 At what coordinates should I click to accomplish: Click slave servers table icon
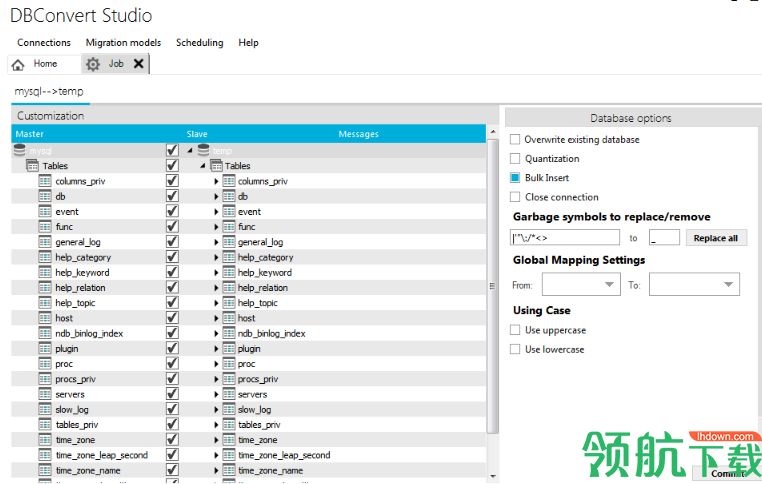229,395
